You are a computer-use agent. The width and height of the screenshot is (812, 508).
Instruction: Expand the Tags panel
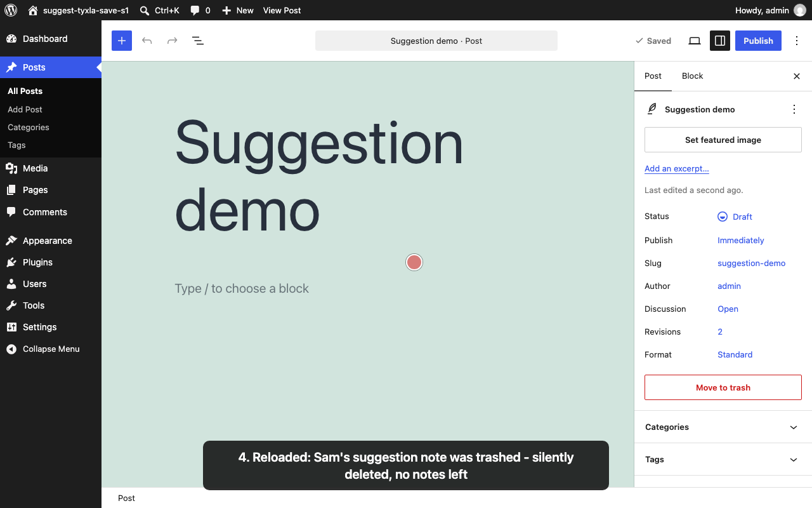(723, 460)
